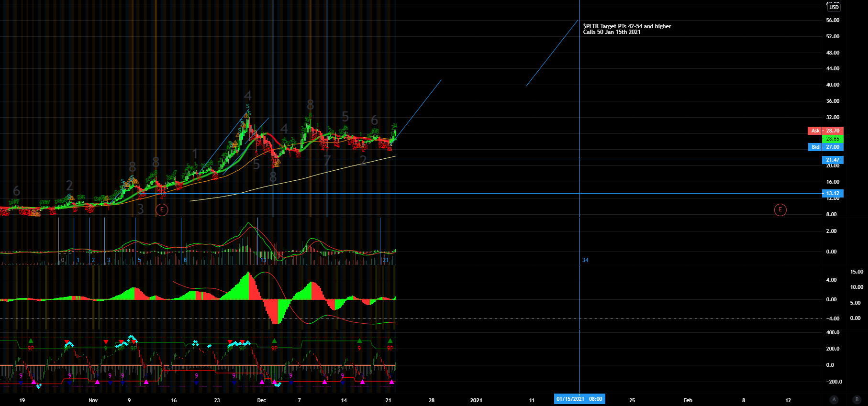
Task: Click the -200.0 label on bottom indicator scale
Action: (x=834, y=382)
